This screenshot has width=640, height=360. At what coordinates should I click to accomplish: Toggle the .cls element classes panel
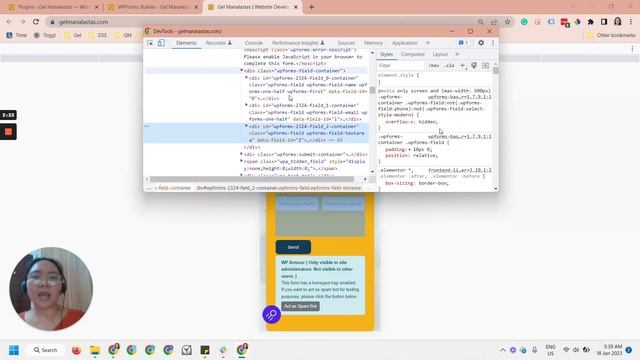tap(449, 65)
